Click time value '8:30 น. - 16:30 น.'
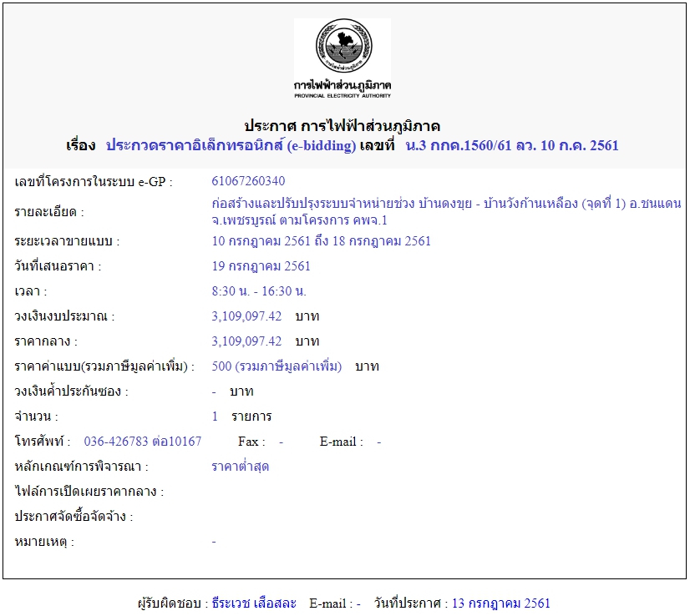 click(259, 291)
